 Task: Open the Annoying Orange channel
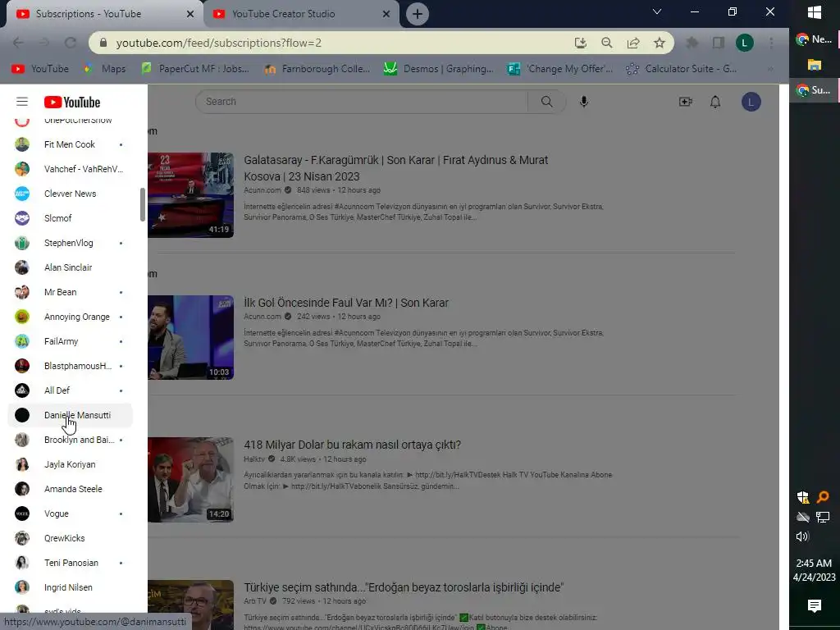[x=70, y=317]
